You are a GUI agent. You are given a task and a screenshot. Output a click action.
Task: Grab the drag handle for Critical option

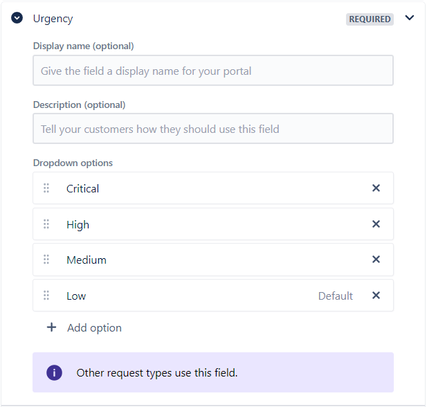click(46, 188)
